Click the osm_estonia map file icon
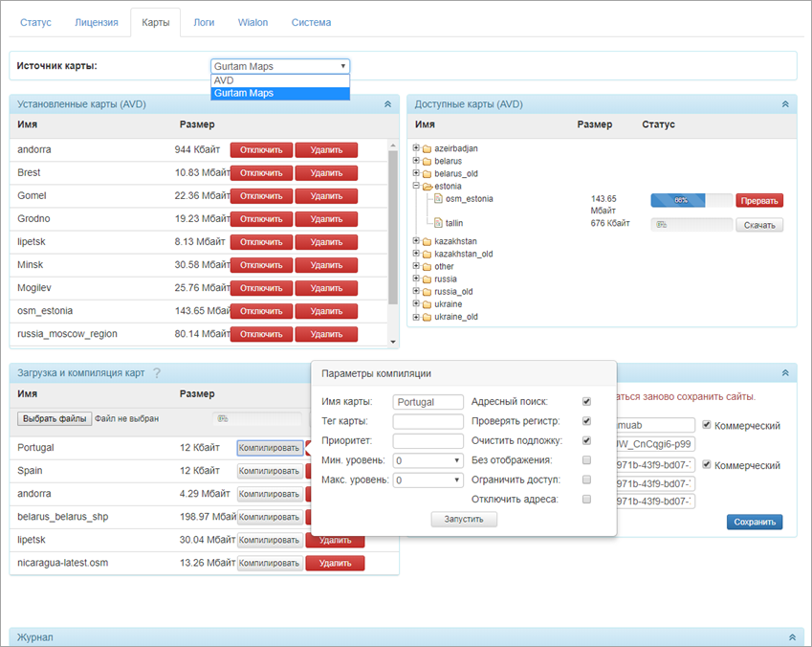This screenshot has width=812, height=647. pos(438,199)
